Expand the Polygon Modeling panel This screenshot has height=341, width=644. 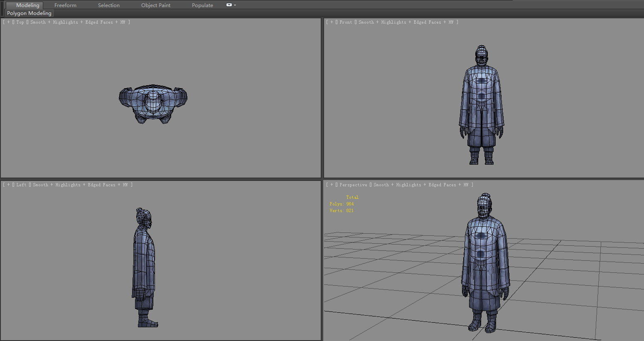(x=29, y=13)
